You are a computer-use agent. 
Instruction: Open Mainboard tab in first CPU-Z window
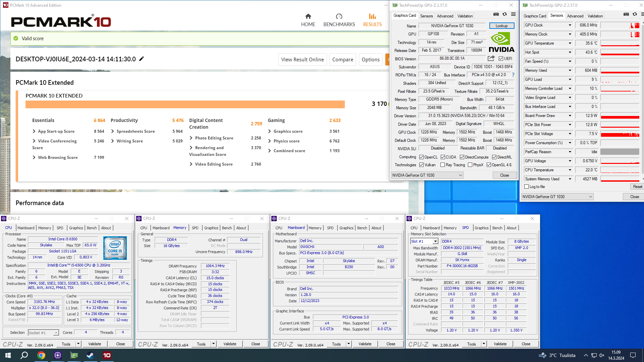pos(26,228)
